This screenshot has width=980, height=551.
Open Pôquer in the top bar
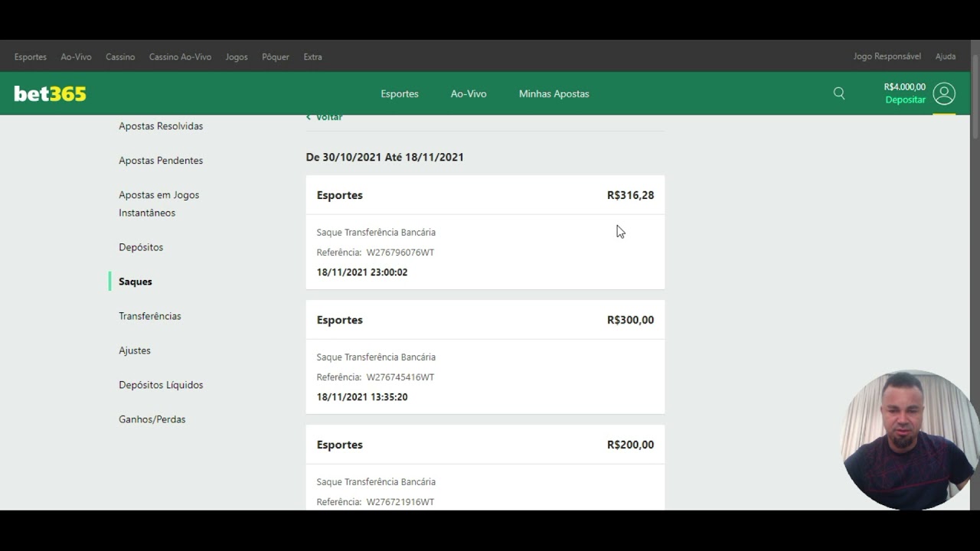(x=276, y=57)
